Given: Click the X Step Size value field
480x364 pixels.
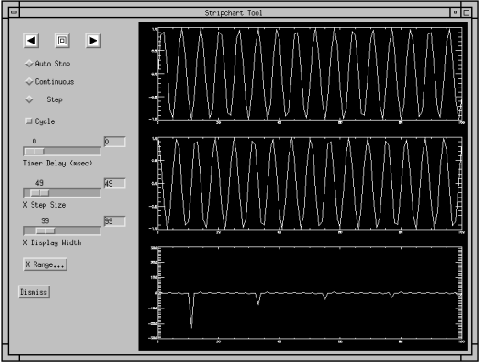Looking at the screenshot, I should pos(115,183).
